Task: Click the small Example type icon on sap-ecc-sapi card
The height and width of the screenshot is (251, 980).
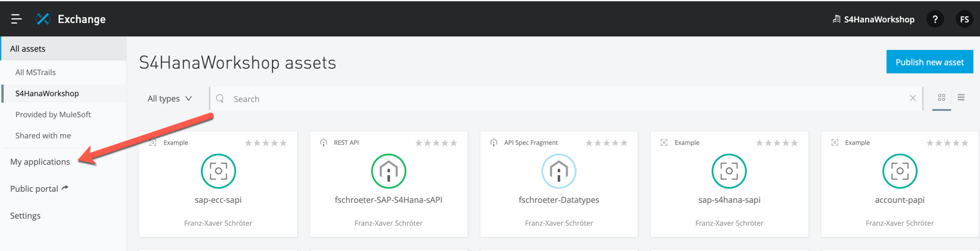Action: pos(153,143)
